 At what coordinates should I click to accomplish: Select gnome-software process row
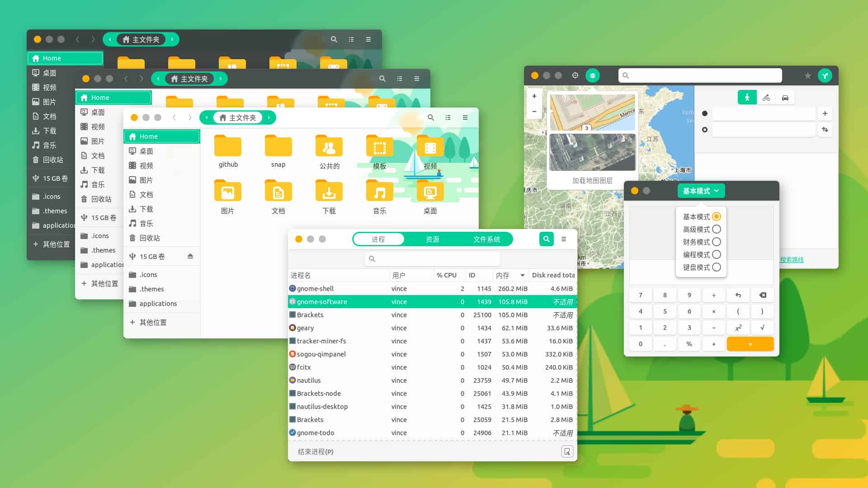pyautogui.click(x=433, y=301)
